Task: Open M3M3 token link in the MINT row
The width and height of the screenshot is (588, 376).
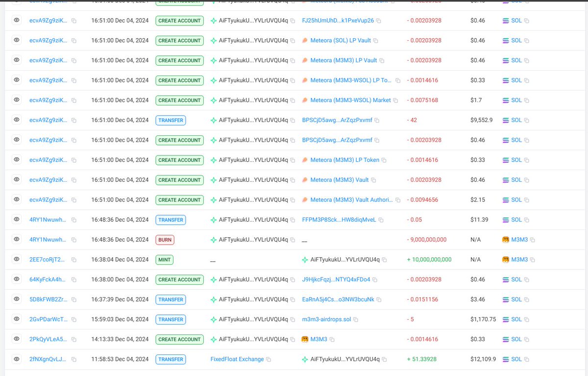Action: point(519,259)
